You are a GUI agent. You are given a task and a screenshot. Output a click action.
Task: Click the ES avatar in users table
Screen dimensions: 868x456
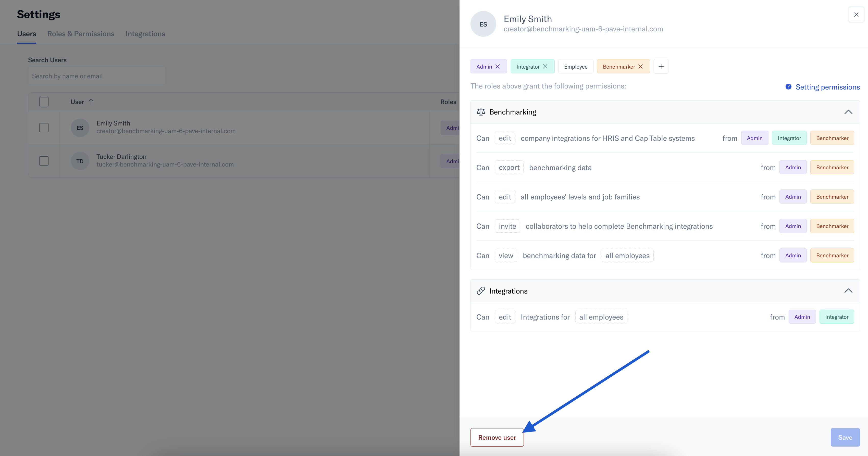[x=80, y=128]
